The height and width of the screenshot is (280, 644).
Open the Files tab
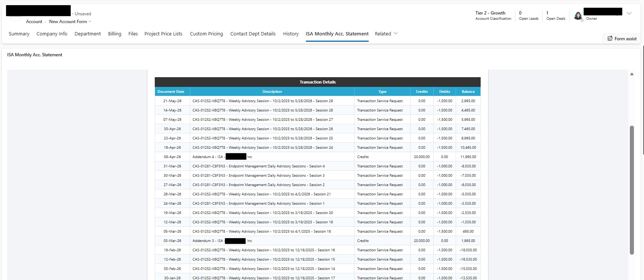coord(133,34)
